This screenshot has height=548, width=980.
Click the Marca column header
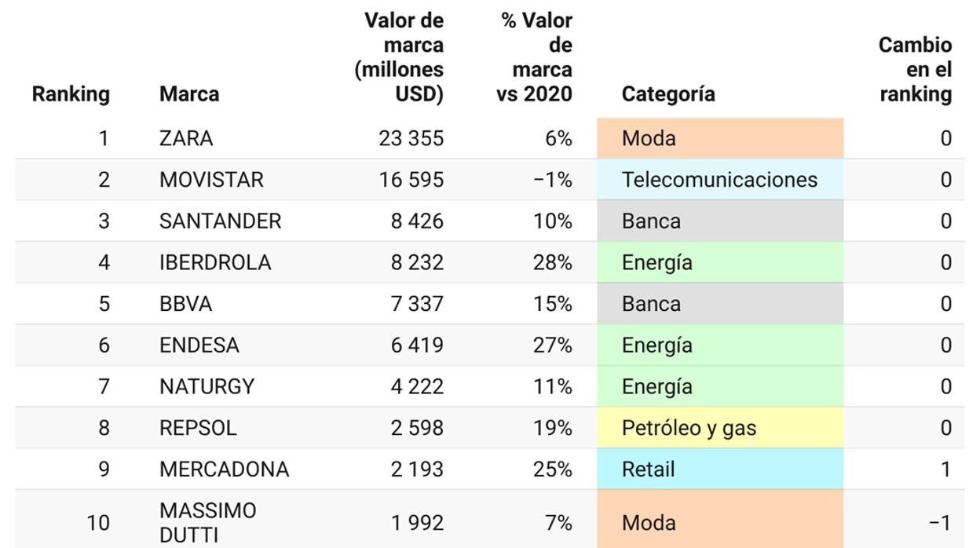(x=189, y=94)
